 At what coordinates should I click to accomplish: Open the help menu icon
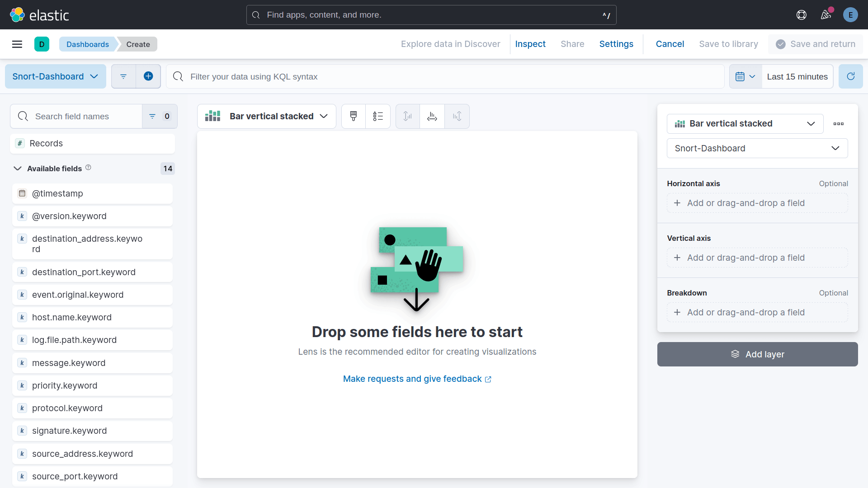[801, 15]
